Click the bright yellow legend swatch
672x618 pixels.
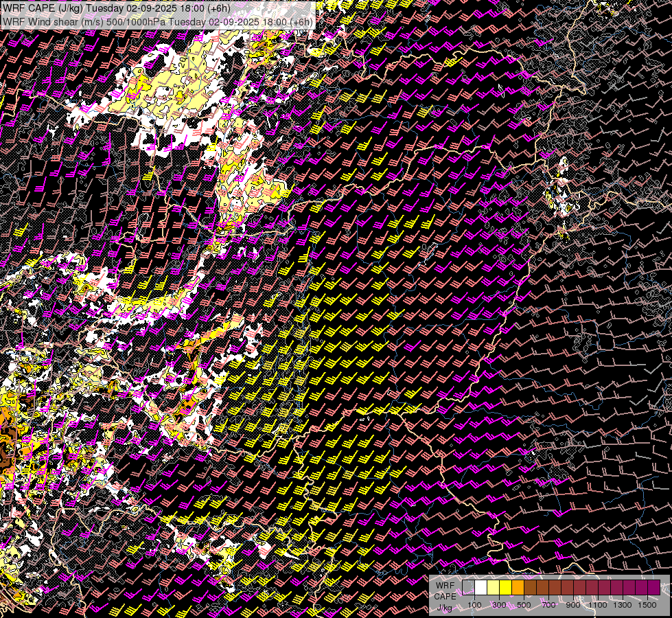pos(506,587)
